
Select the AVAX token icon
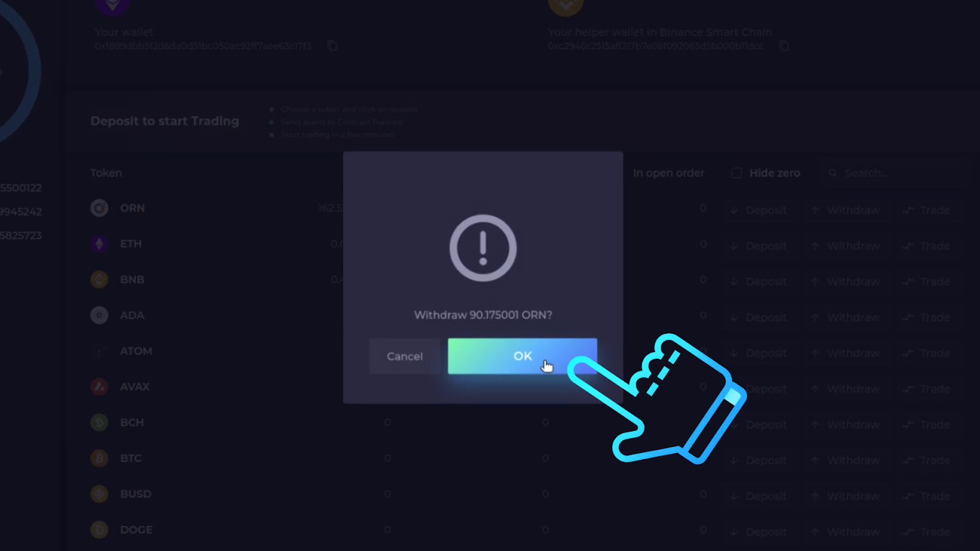pyautogui.click(x=99, y=387)
